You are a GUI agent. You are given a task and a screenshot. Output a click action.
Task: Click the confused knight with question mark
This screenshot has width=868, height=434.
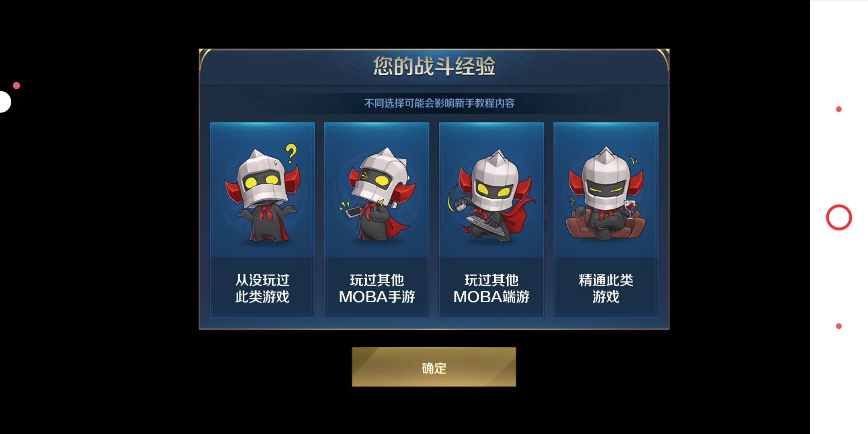262,193
